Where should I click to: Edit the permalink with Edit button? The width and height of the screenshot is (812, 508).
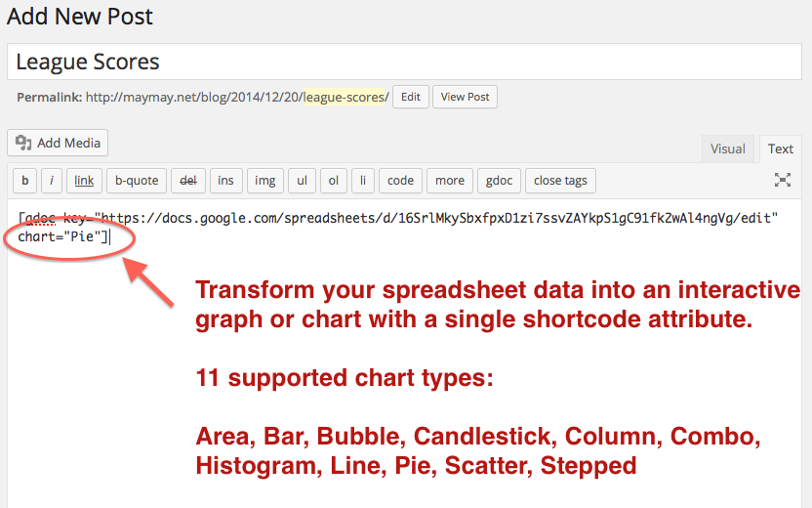(x=411, y=97)
